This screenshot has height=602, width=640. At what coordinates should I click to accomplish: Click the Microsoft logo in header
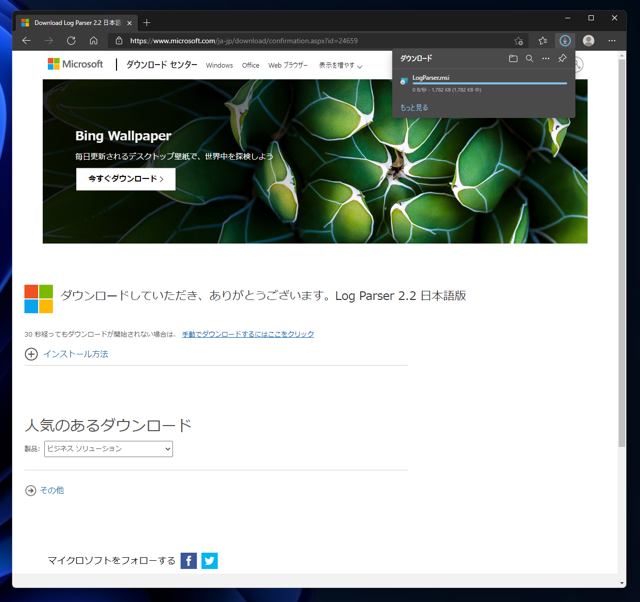(x=76, y=64)
